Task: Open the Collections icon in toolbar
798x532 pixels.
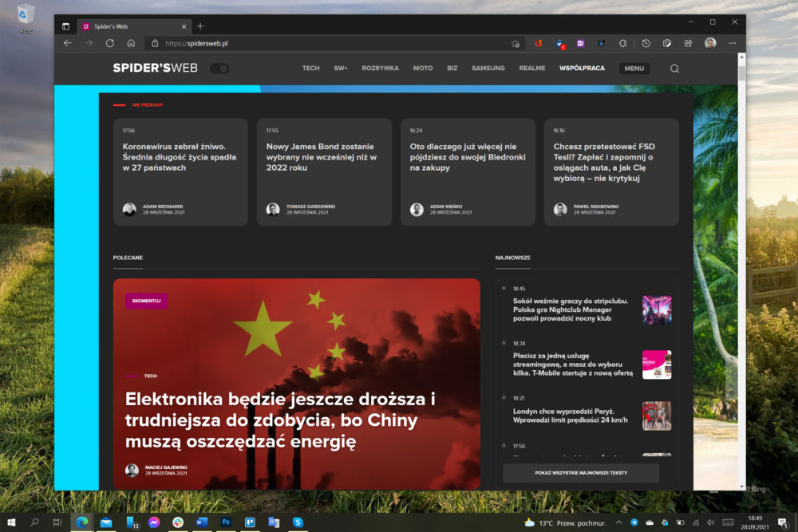Action: 667,44
